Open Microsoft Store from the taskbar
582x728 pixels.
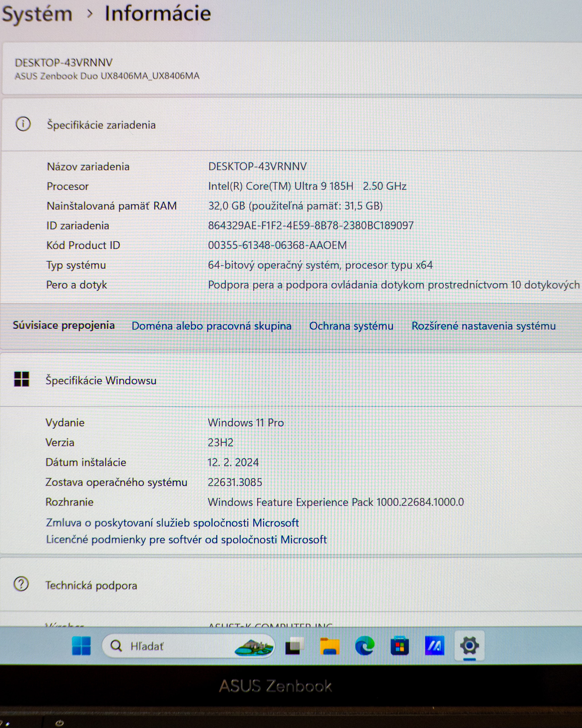[x=399, y=646]
